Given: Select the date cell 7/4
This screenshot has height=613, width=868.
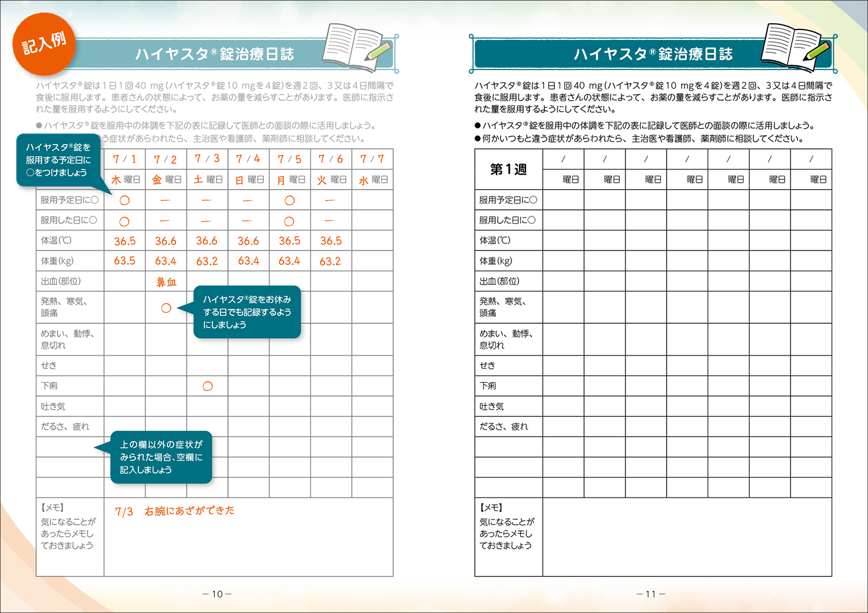Looking at the screenshot, I should (x=248, y=159).
